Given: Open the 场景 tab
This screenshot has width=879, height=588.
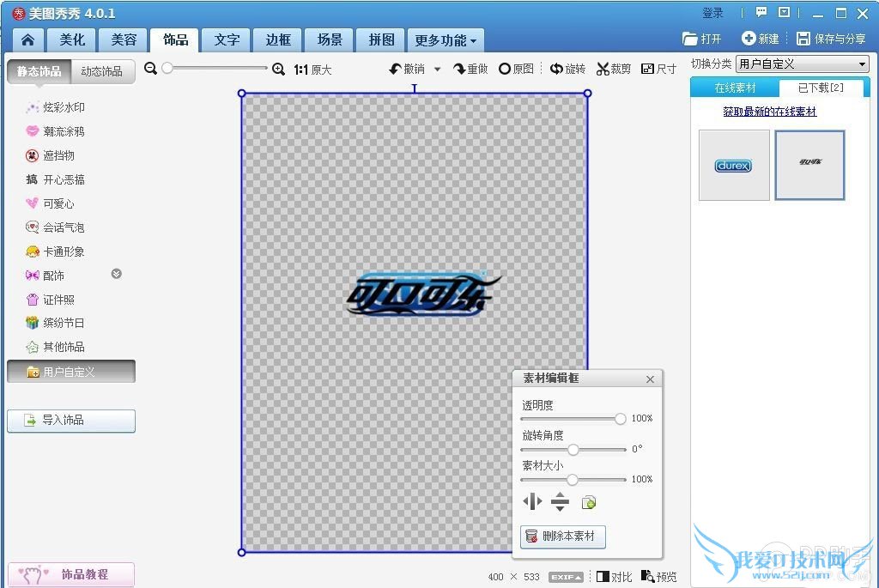Looking at the screenshot, I should pos(330,39).
